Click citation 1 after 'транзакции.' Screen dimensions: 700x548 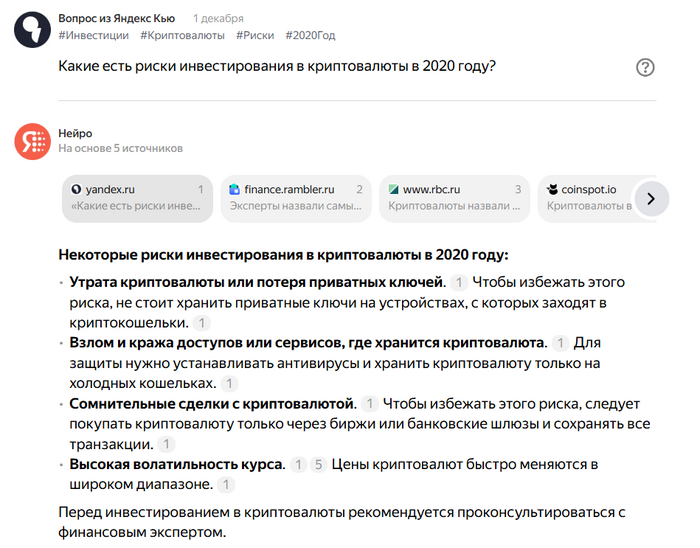166,444
